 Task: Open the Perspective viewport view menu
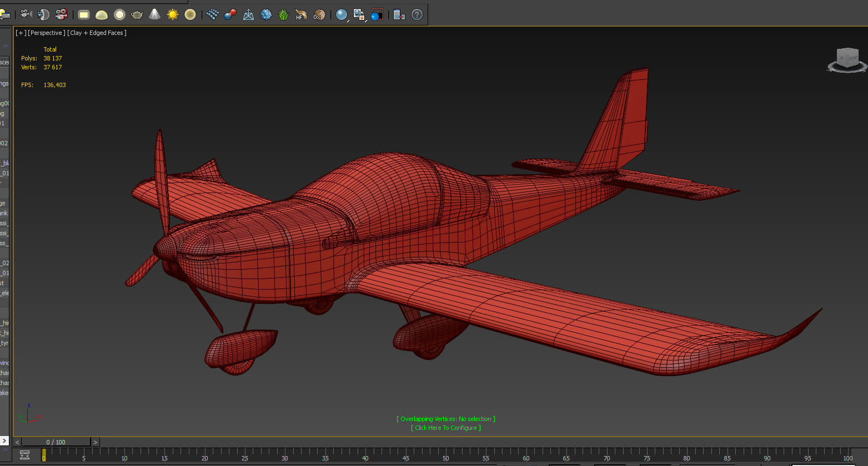(47, 33)
